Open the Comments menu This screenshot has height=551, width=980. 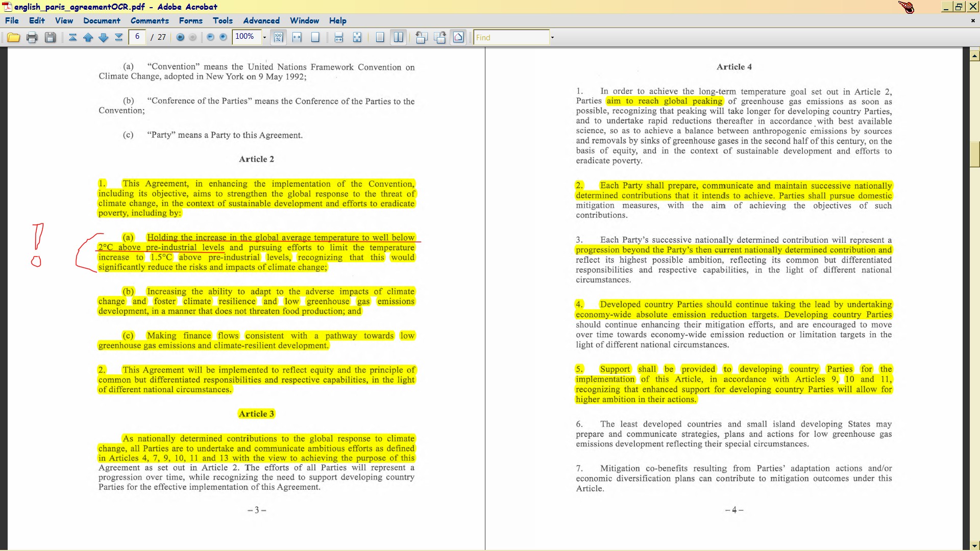coord(150,20)
